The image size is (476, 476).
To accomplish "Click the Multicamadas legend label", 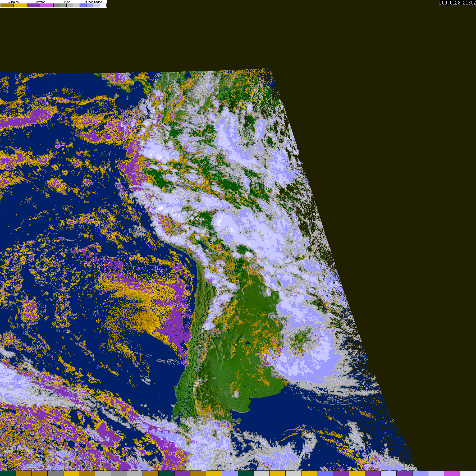I will point(93,2).
